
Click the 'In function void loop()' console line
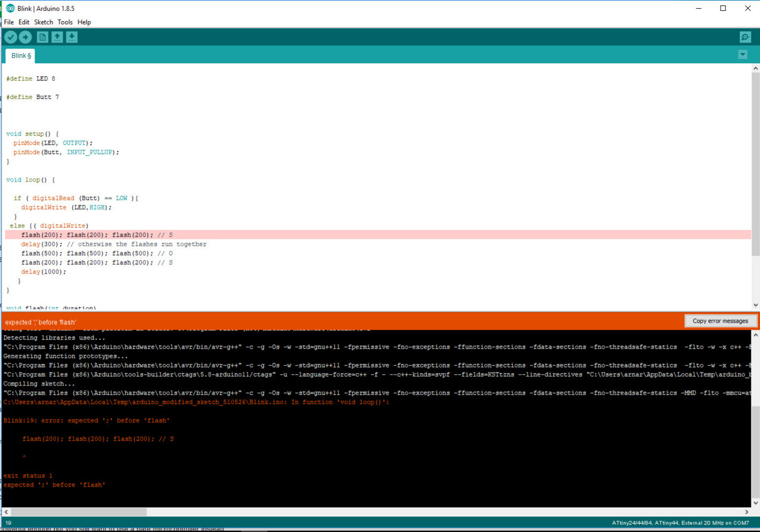(196, 402)
